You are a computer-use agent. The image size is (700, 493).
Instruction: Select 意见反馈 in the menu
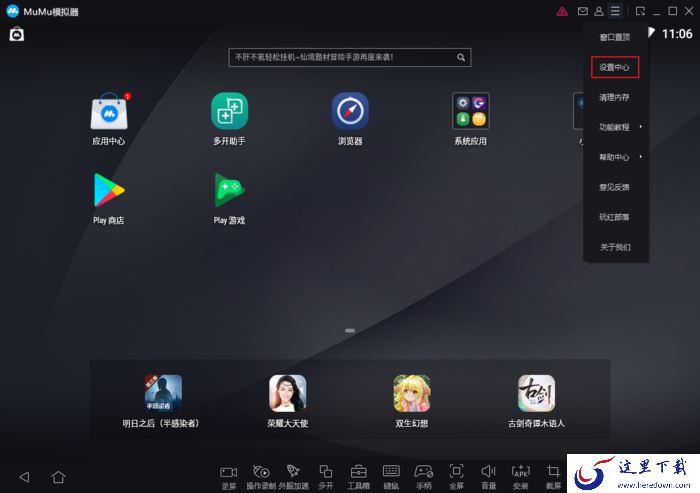614,187
